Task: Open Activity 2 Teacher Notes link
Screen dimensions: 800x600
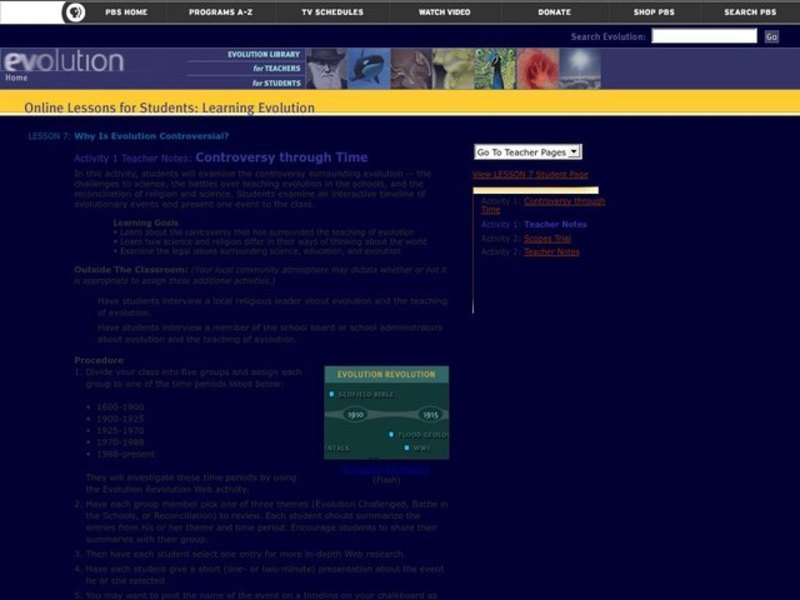Action: (x=551, y=252)
